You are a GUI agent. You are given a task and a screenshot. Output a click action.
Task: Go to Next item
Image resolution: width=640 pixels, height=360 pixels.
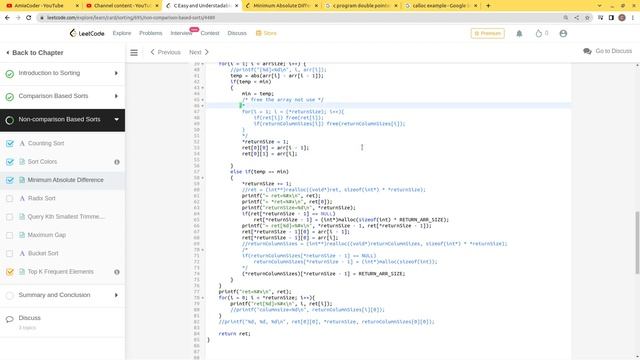[199, 52]
